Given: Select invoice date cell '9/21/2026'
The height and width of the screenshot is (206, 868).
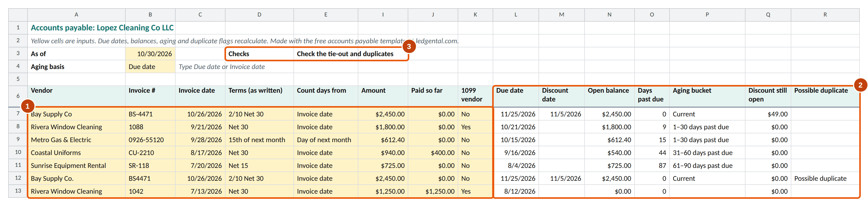Looking at the screenshot, I should click(200, 127).
